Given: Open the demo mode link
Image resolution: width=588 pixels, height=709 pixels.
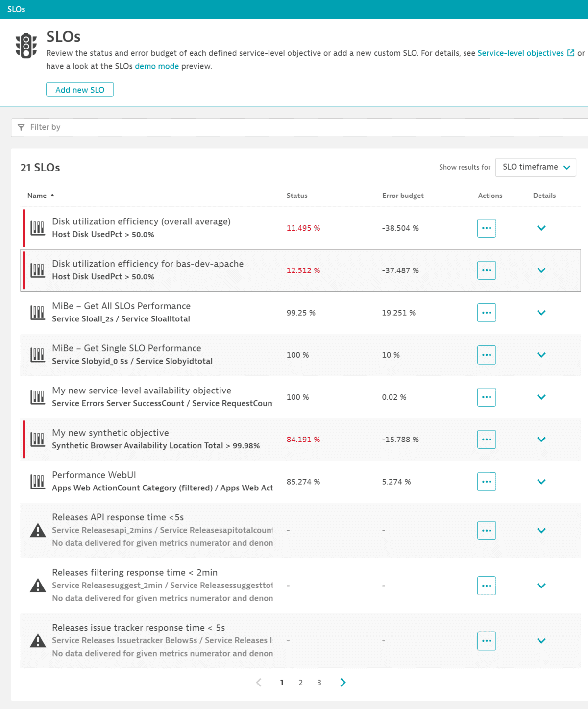Looking at the screenshot, I should click(157, 66).
